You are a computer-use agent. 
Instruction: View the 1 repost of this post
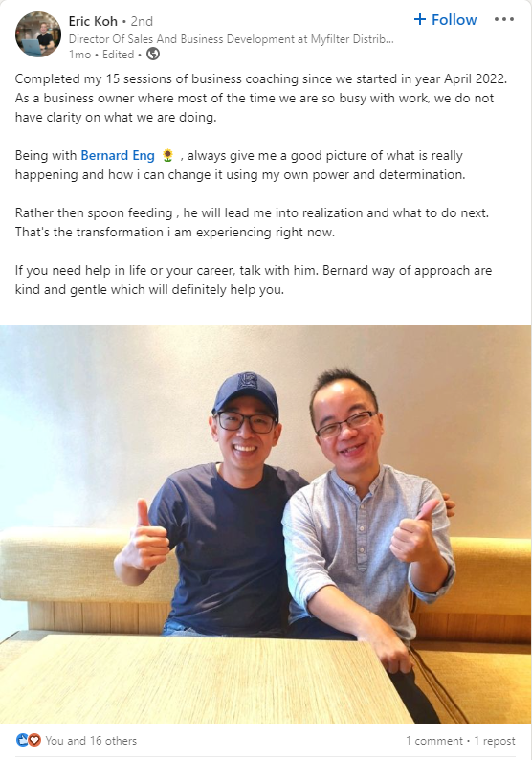495,741
